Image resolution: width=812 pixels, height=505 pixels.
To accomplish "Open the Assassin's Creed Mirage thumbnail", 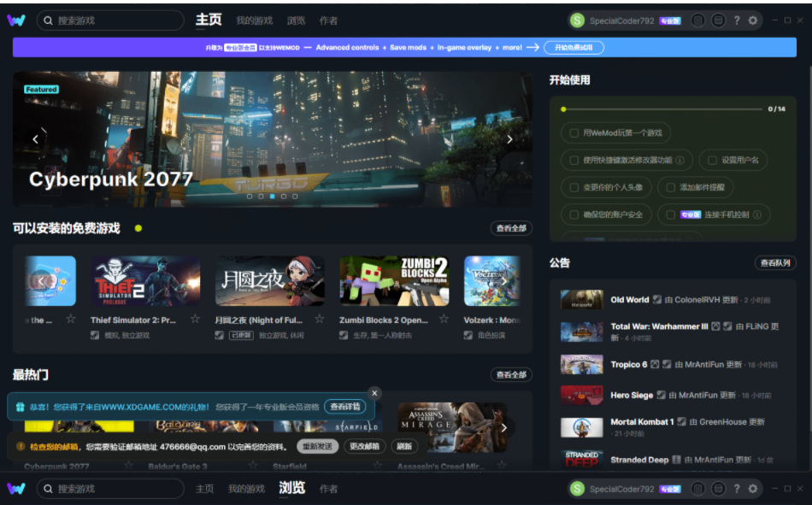I will 453,427.
